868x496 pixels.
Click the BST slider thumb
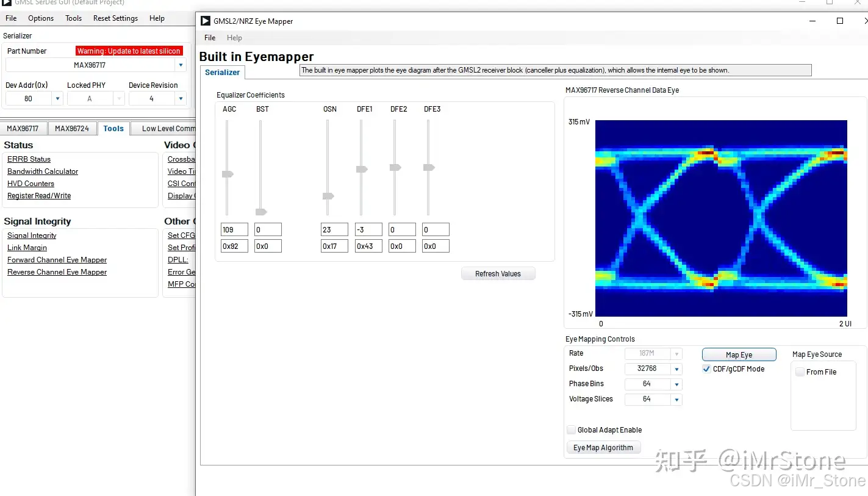(261, 212)
